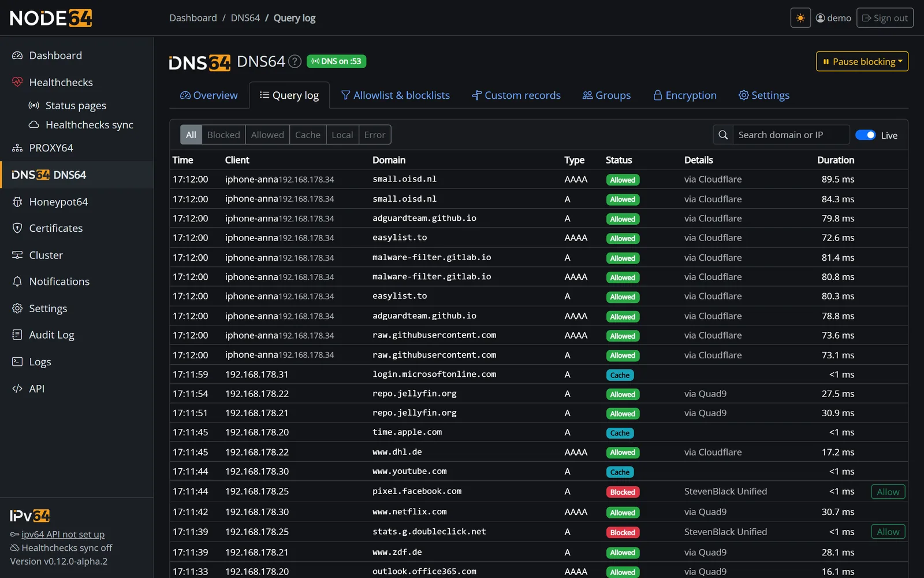The image size is (924, 578).
Task: Click the Allowlist funnel icon
Action: pyautogui.click(x=346, y=95)
